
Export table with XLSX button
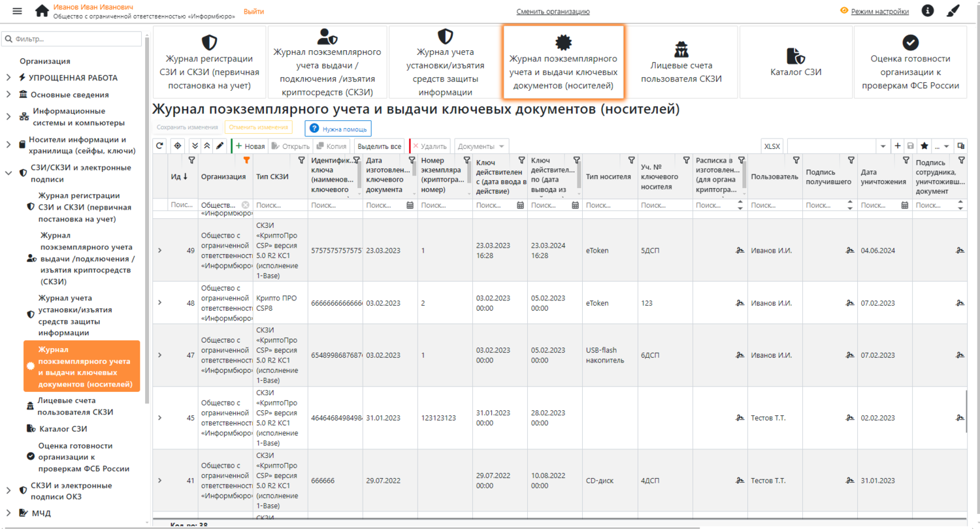(x=772, y=146)
